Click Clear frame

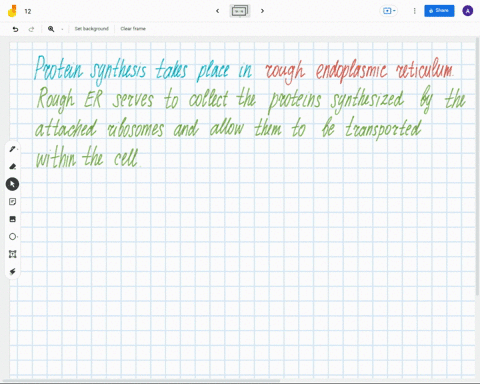pyautogui.click(x=133, y=29)
